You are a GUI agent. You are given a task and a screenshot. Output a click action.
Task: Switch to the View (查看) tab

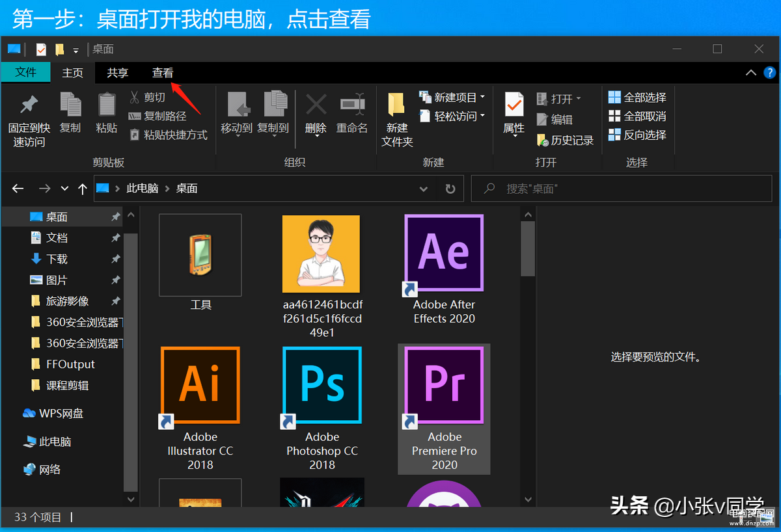[163, 73]
